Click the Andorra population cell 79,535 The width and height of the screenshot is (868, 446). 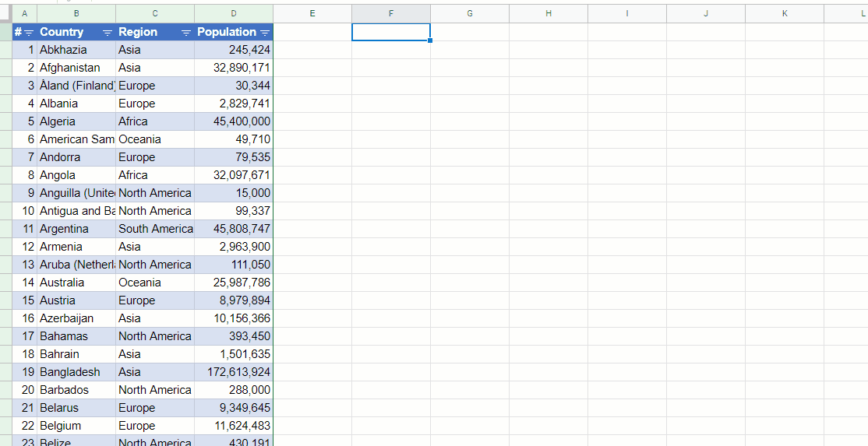pos(252,157)
